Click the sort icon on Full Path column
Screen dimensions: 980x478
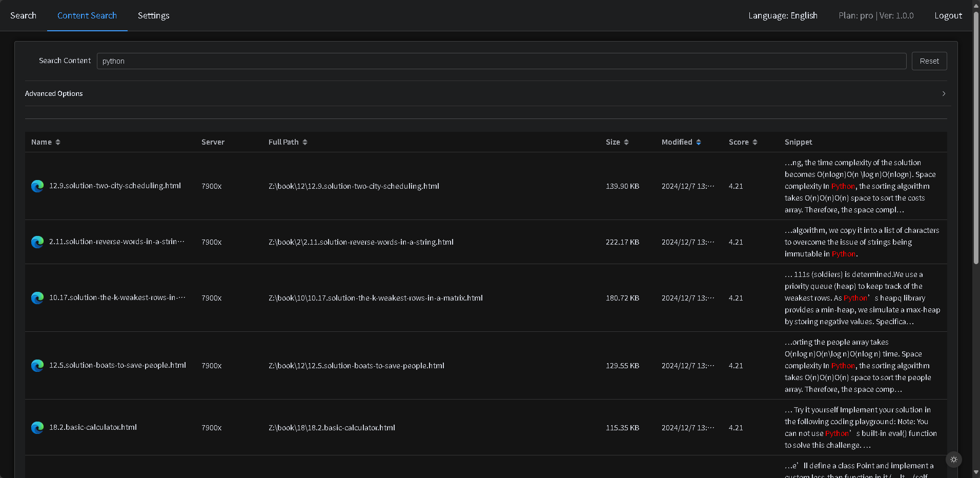(305, 142)
